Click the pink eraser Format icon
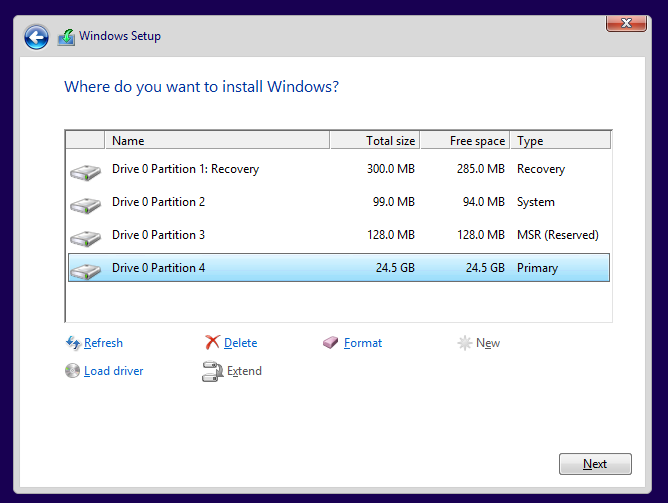 331,343
